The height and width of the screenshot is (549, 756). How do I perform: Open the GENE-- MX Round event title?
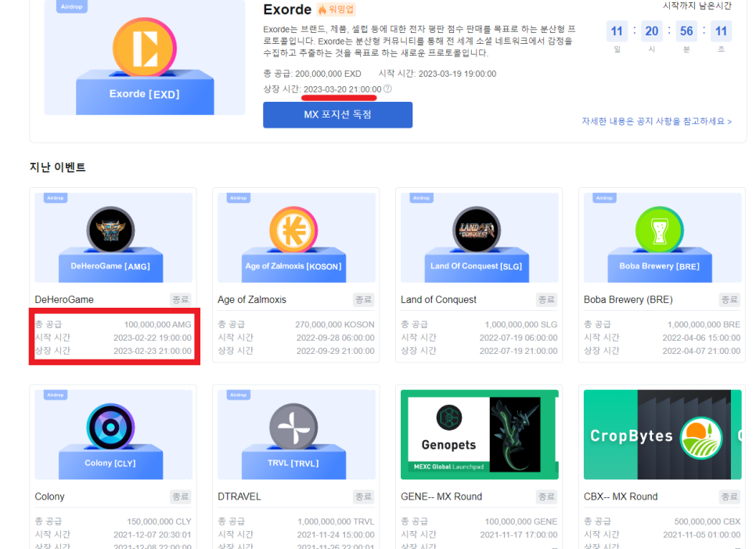coord(441,497)
